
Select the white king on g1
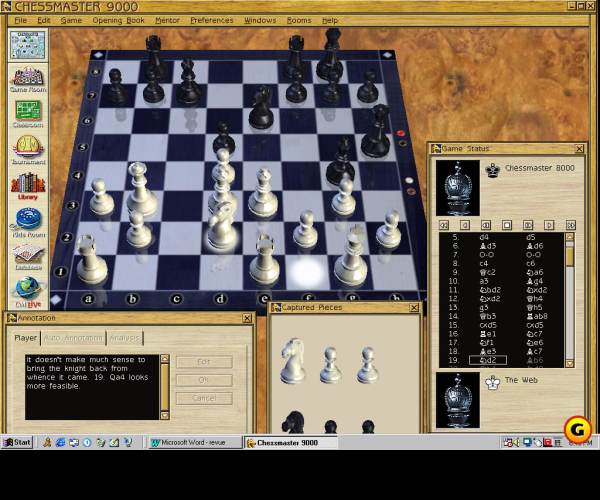click(351, 256)
